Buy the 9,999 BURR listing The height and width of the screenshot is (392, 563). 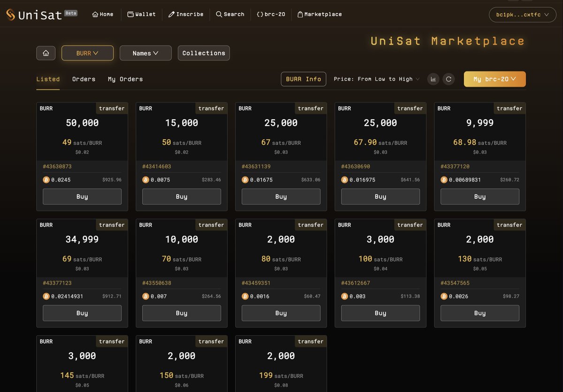(480, 196)
